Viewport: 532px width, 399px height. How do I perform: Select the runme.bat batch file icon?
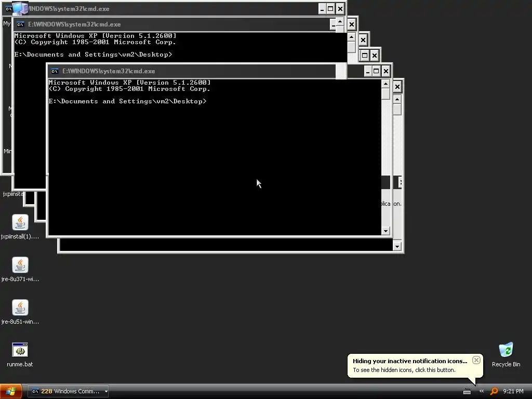(x=20, y=354)
